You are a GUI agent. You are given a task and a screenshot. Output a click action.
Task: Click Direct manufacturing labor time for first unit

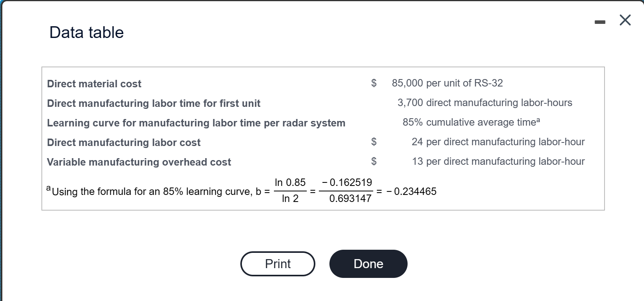point(154,103)
